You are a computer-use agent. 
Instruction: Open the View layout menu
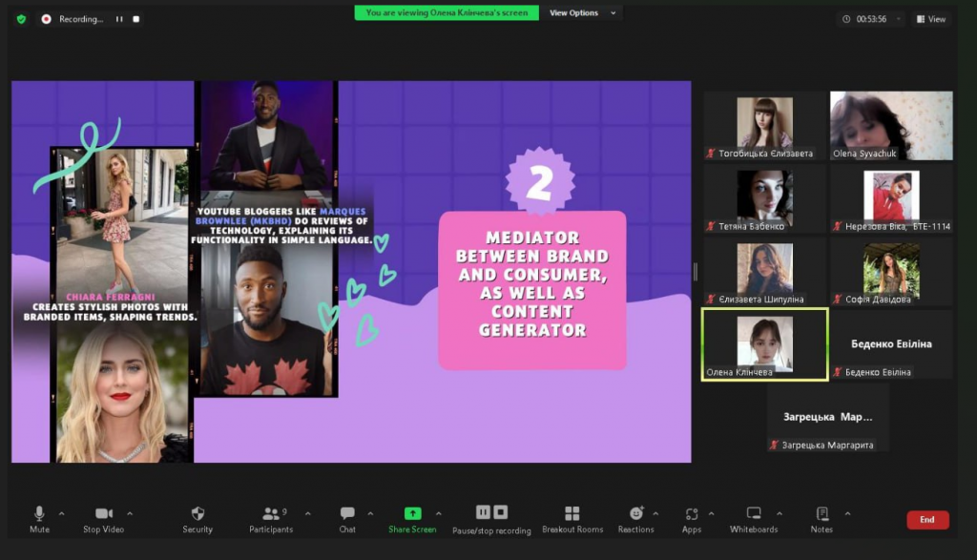pos(930,19)
